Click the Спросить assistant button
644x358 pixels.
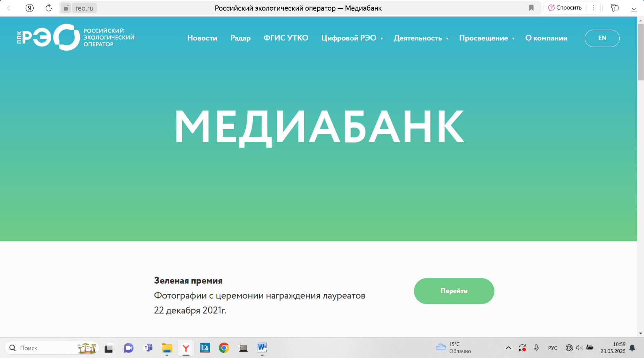click(565, 8)
